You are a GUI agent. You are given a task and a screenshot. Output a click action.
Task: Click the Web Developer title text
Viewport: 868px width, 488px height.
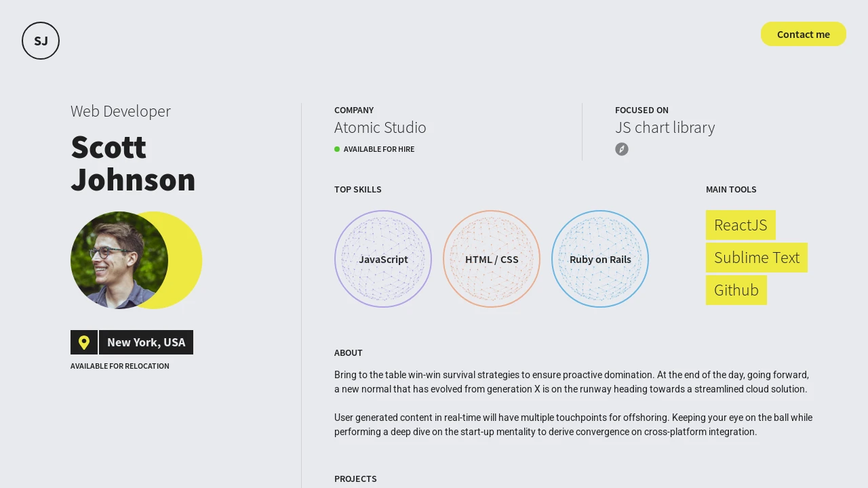click(121, 111)
